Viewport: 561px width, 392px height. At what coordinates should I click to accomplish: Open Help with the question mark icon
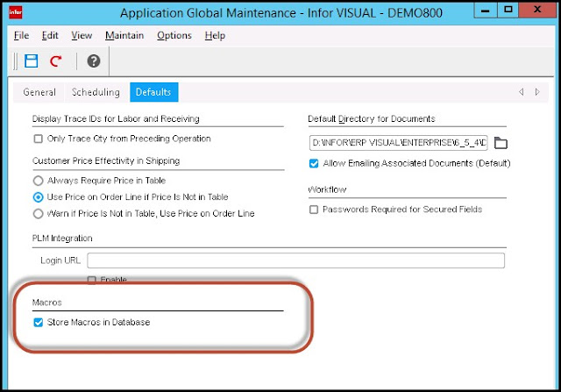click(x=94, y=61)
